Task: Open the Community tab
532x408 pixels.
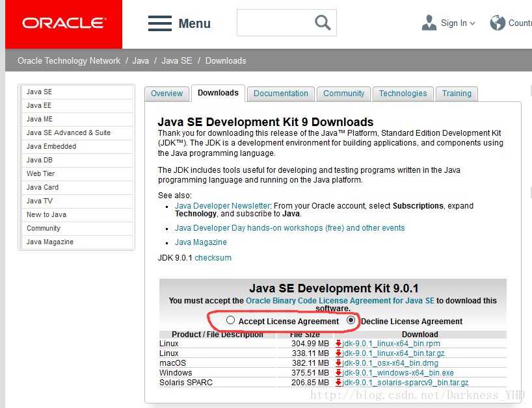Action: pyautogui.click(x=343, y=94)
